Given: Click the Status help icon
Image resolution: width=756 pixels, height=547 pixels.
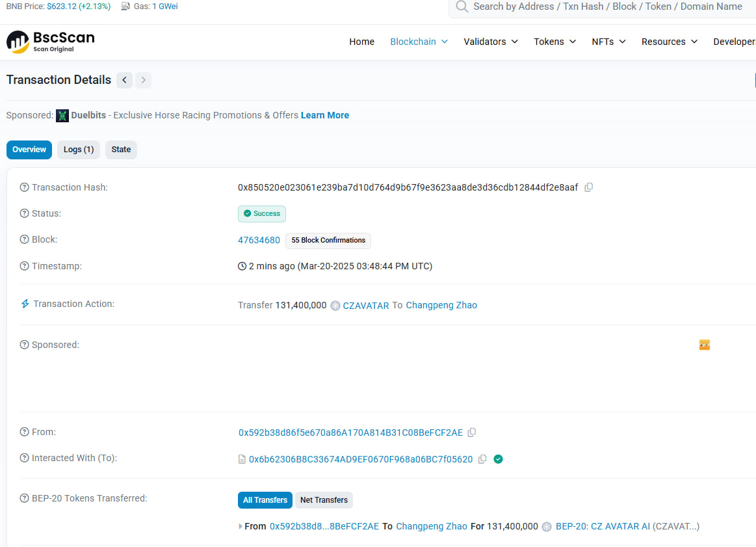Looking at the screenshot, I should (24, 213).
